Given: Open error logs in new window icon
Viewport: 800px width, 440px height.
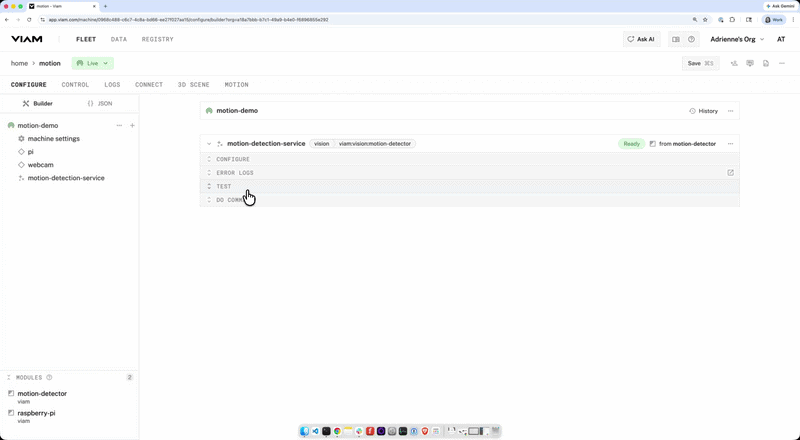Looking at the screenshot, I should click(731, 173).
